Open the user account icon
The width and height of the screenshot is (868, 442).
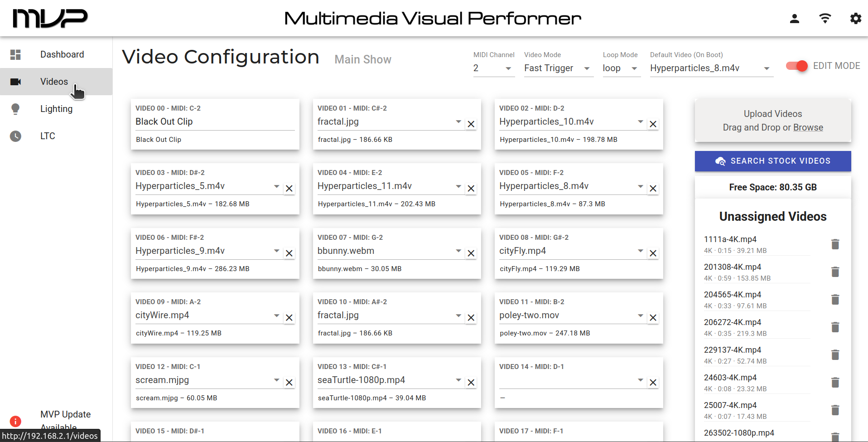click(x=794, y=19)
